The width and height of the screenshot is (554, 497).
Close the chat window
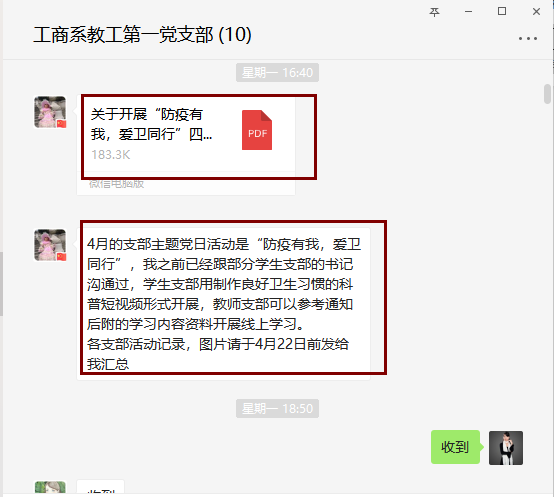(x=536, y=12)
